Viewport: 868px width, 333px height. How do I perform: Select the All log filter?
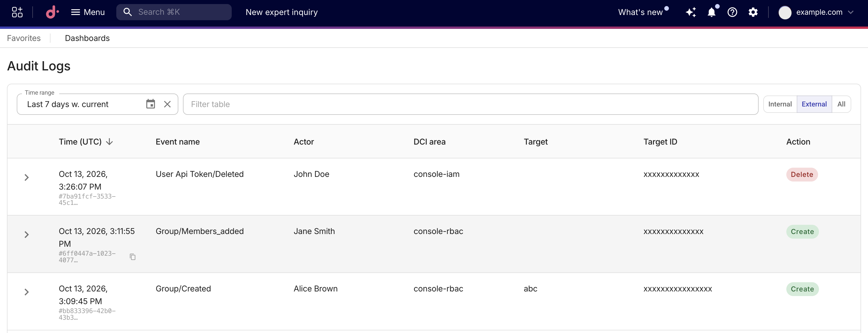[x=841, y=104]
